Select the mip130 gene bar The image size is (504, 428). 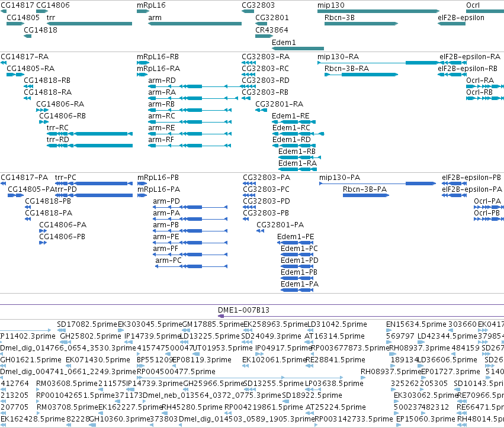pos(378,11)
